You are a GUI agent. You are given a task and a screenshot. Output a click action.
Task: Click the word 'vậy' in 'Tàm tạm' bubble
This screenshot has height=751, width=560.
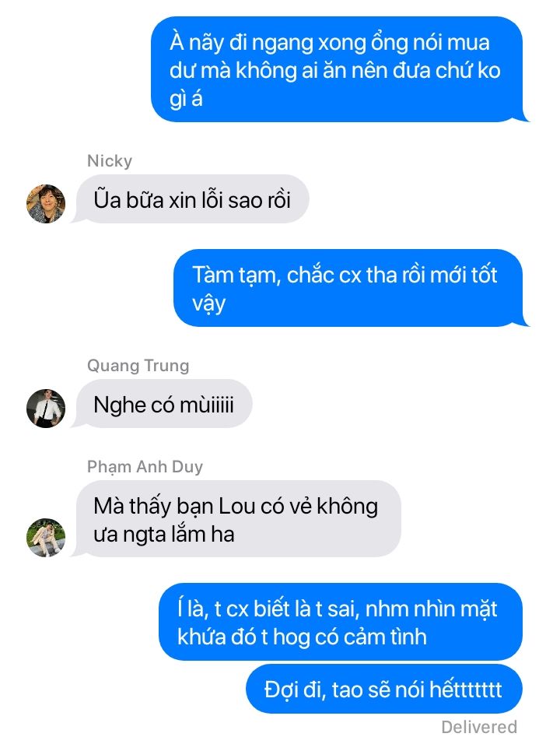point(208,304)
